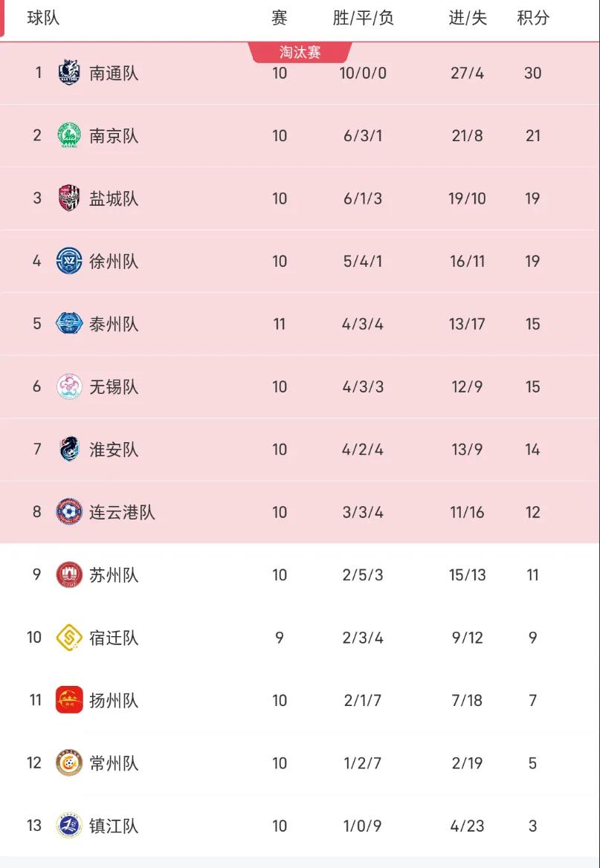Select the 淮安队 dragon badge
The height and width of the screenshot is (868, 600).
click(69, 449)
